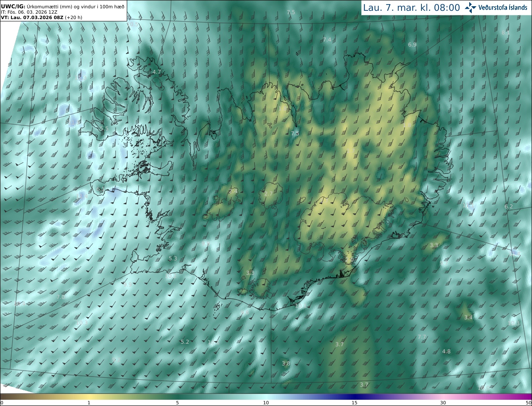This screenshot has height=406, width=532.
Task: Click the 7.4 value label on the map
Action: pos(327,39)
